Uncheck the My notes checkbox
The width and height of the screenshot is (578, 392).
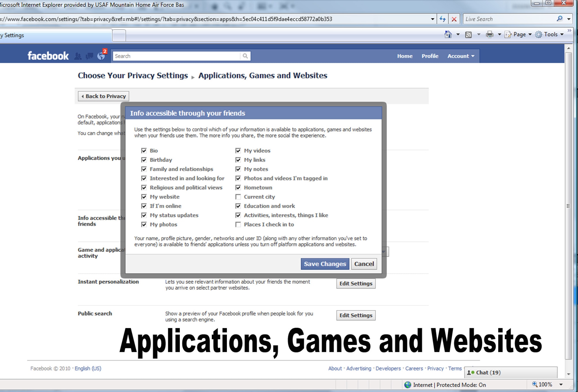tap(238, 169)
